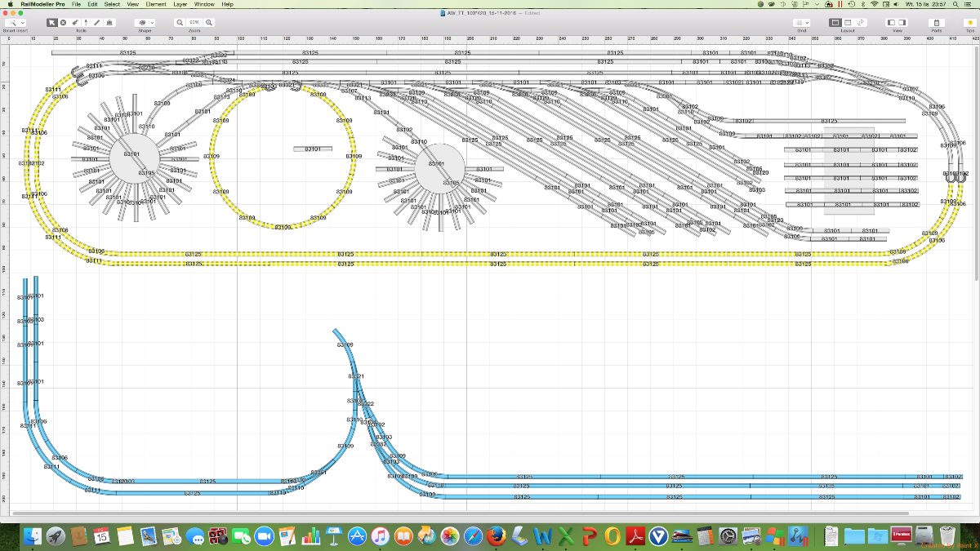Click the zoom in magnifier button
980x551 pixels.
coord(210,23)
